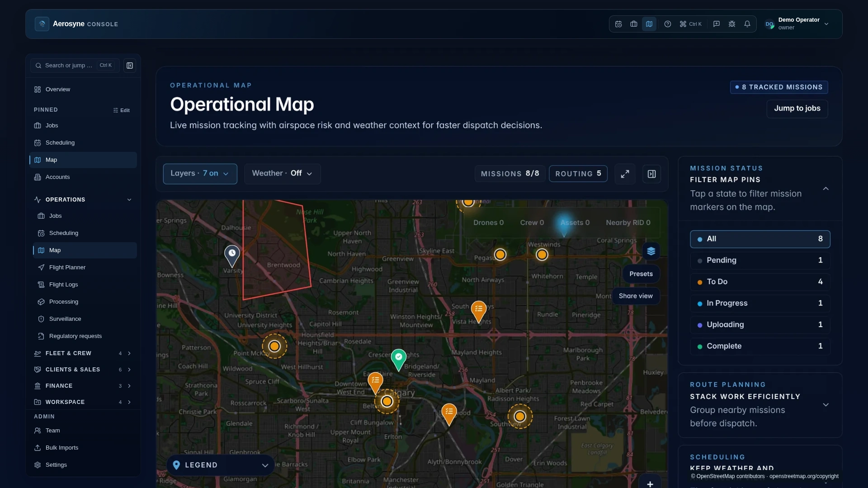
Task: Open map Presets
Action: click(641, 274)
